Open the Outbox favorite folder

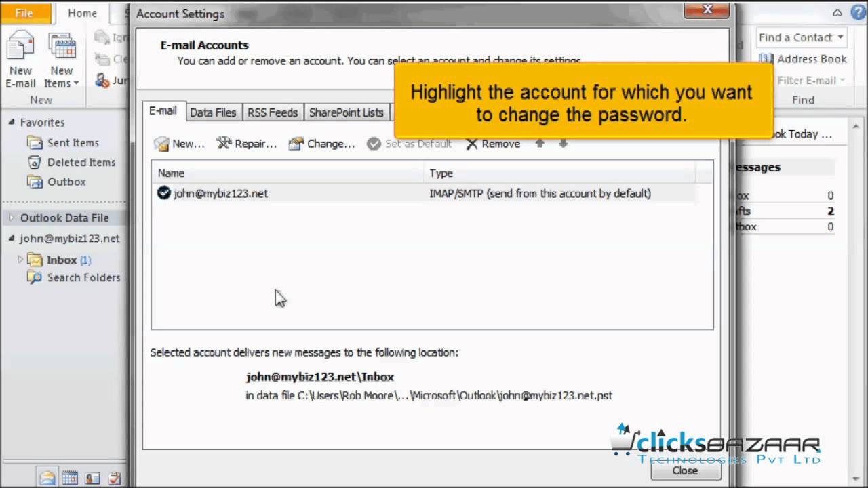(x=56, y=182)
